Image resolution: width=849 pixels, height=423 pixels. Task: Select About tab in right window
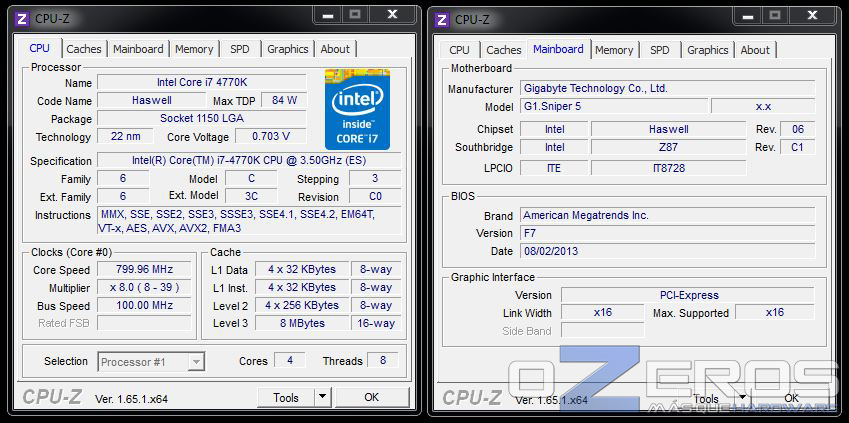[755, 50]
